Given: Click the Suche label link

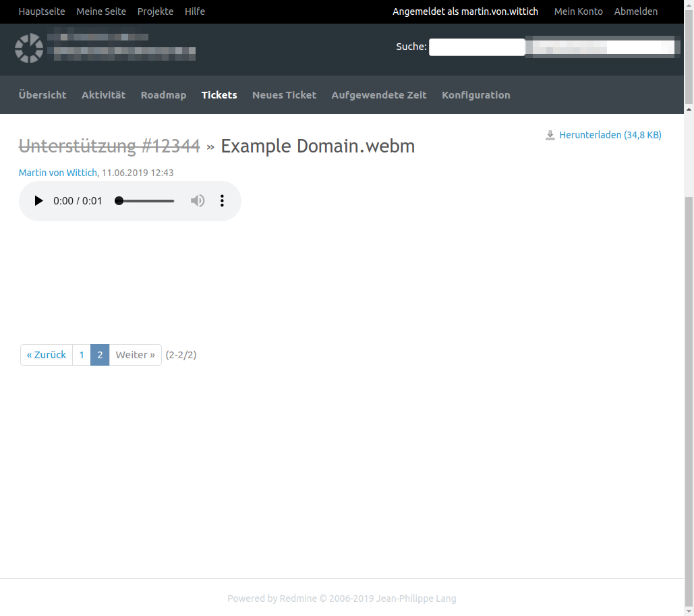Looking at the screenshot, I should (x=411, y=47).
